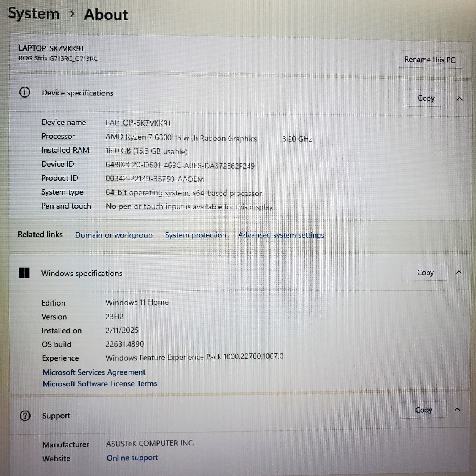Click the Manufacturer field label
Screen dimensions: 476x476
[66, 445]
